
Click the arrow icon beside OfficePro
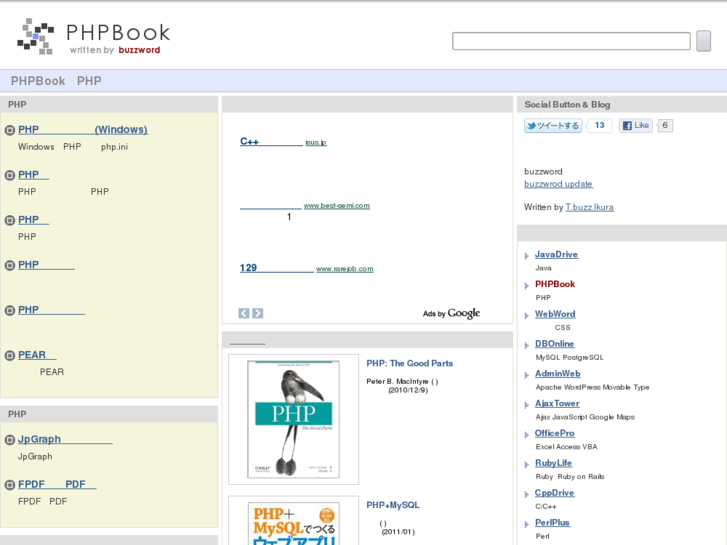tap(527, 435)
